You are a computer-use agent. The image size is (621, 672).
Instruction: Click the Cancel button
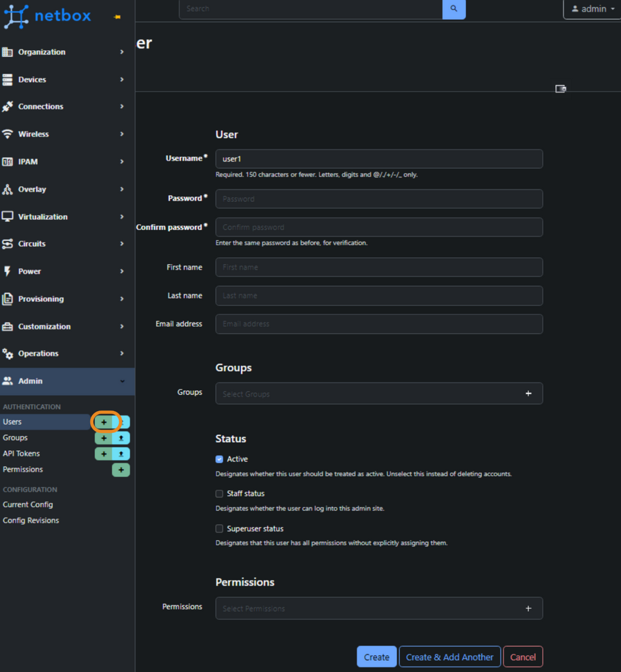[523, 656]
